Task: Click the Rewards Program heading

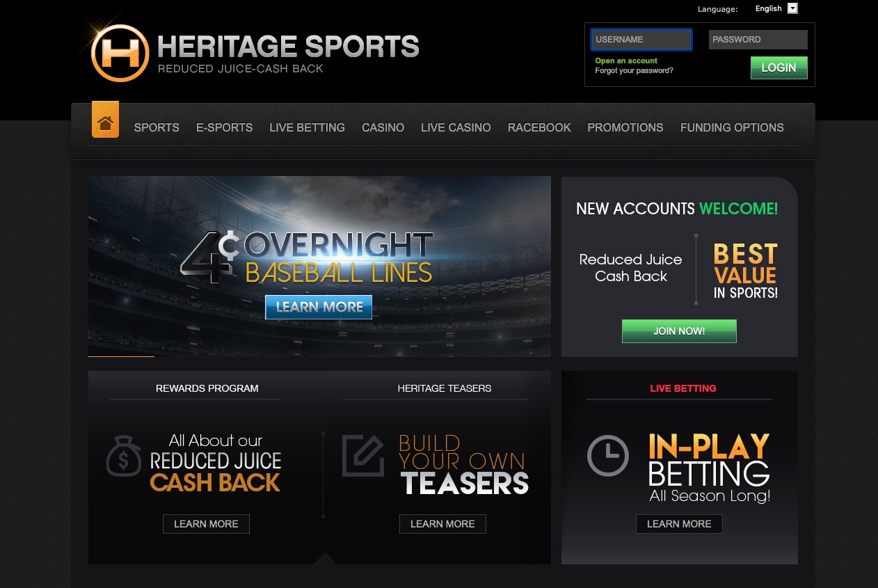Action: pos(207,388)
